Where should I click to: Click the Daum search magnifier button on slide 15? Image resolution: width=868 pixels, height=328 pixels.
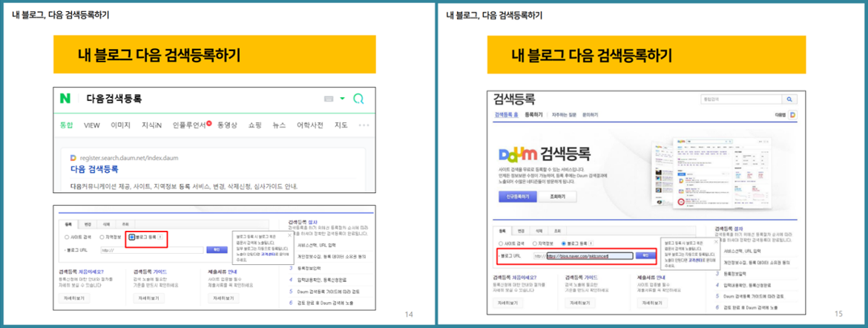click(x=789, y=99)
